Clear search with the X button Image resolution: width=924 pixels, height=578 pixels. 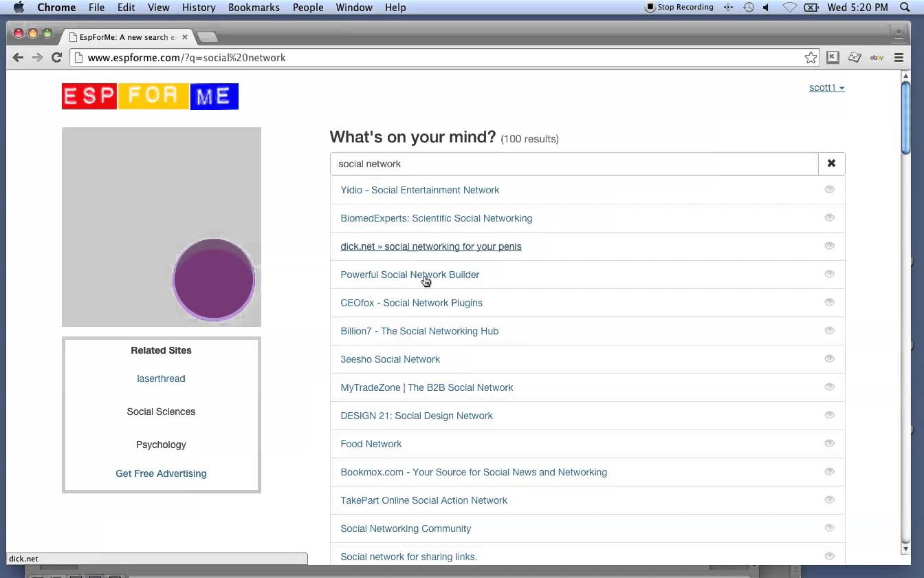(x=831, y=164)
